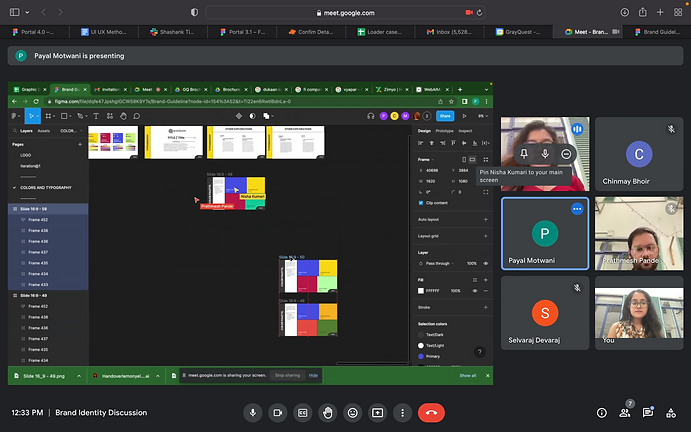Toggle Clip content checkbox in Figma
Viewport: 691px width, 432px height.
[x=421, y=203]
